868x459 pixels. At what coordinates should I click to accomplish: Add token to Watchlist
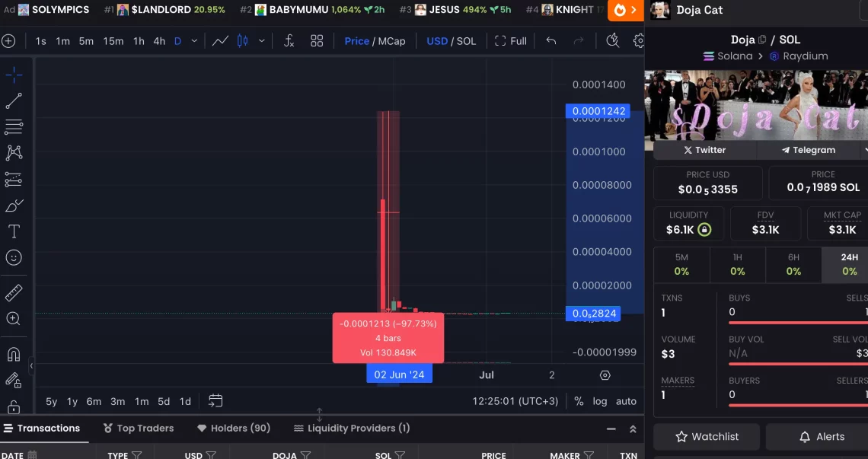click(707, 437)
